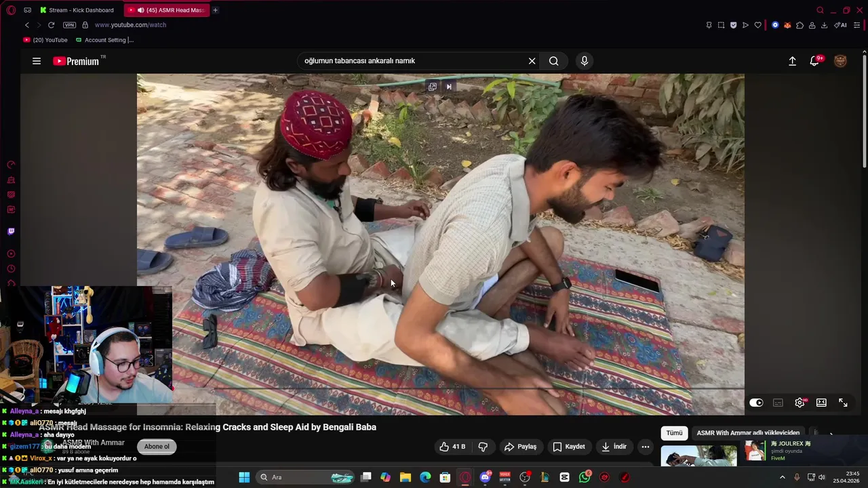Open YouTube hamburger guide menu

[37, 61]
